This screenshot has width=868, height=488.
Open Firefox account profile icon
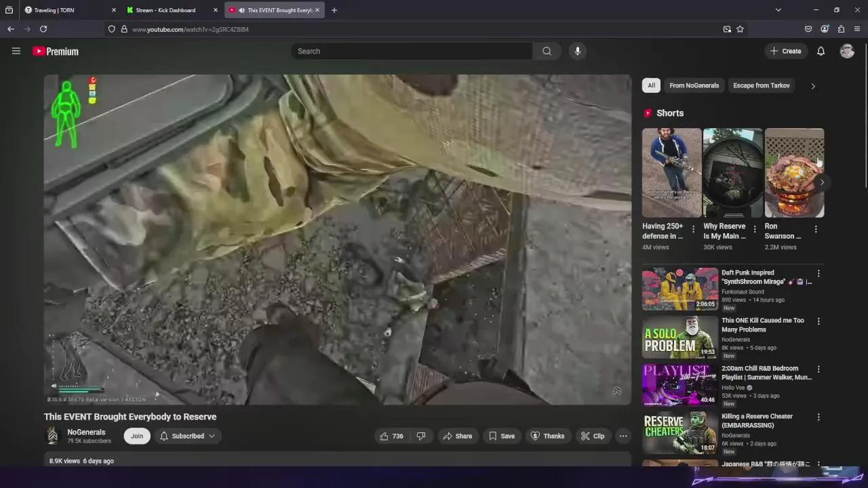(x=825, y=29)
